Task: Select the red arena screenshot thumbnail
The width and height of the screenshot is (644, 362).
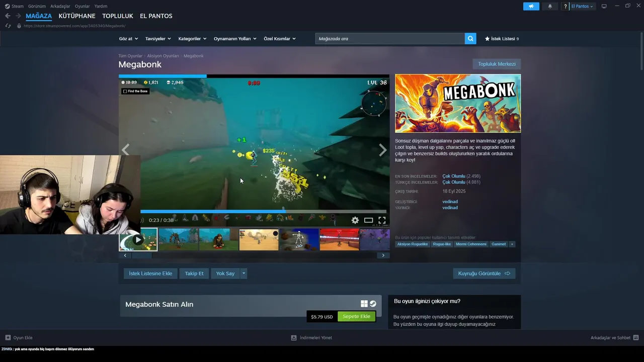Action: click(339, 240)
